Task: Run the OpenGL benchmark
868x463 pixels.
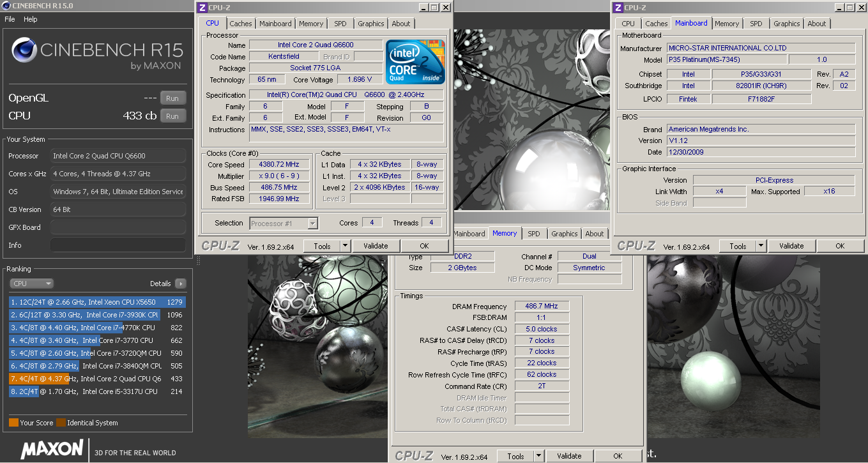Action: click(172, 98)
